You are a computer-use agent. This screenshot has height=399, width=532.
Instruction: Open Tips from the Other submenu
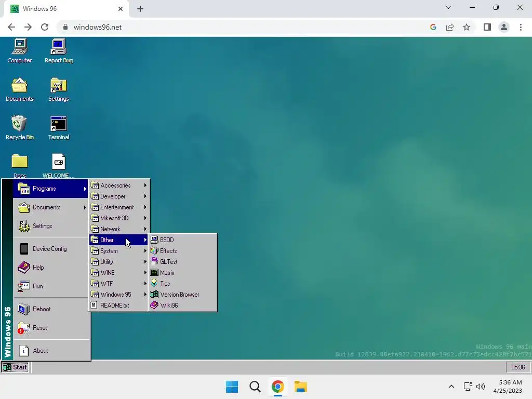(182, 283)
